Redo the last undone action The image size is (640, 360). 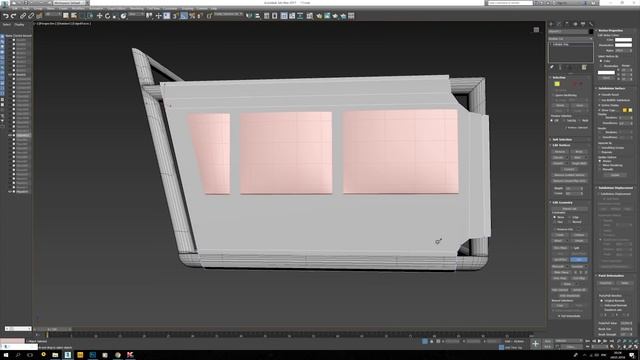click(13, 16)
